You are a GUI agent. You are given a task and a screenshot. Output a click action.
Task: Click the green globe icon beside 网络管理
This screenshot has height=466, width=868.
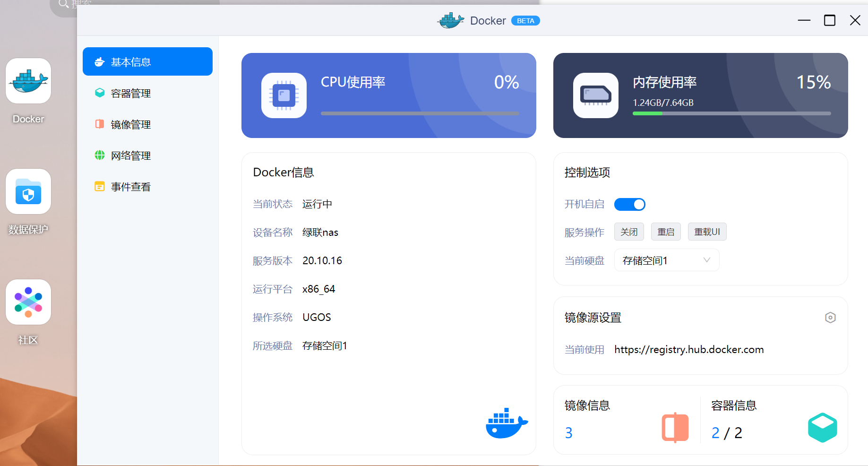(100, 155)
